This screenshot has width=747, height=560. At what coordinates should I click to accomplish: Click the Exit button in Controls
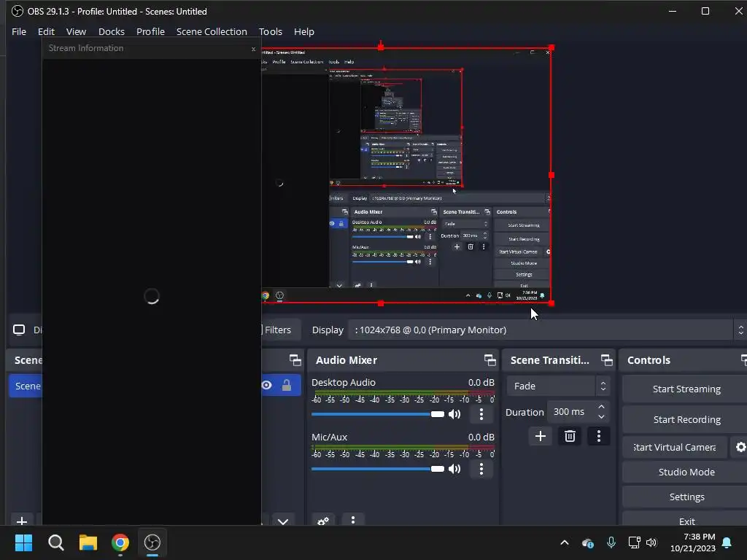click(x=686, y=520)
